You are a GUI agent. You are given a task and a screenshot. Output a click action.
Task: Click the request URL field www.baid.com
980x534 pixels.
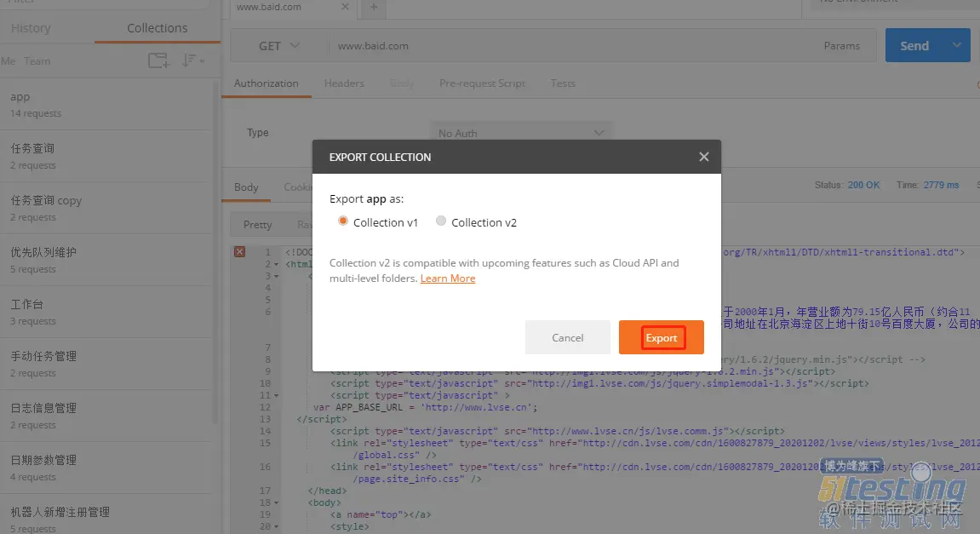click(x=569, y=46)
